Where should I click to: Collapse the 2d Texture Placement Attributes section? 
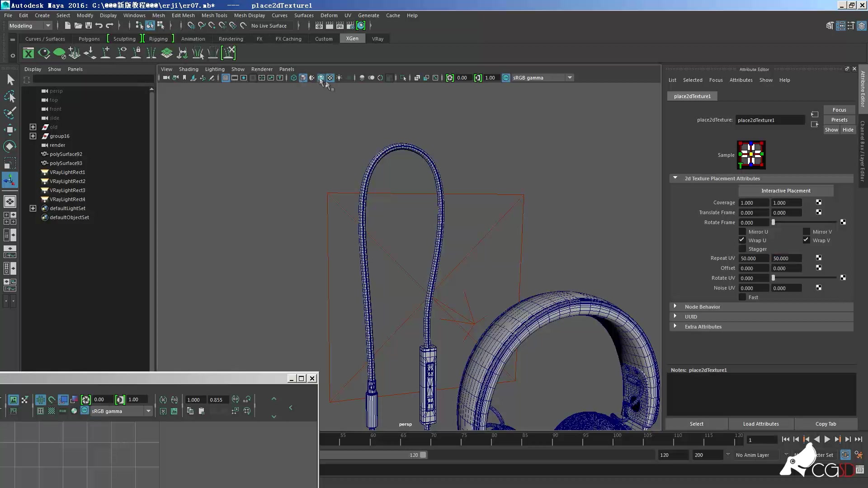(675, 178)
